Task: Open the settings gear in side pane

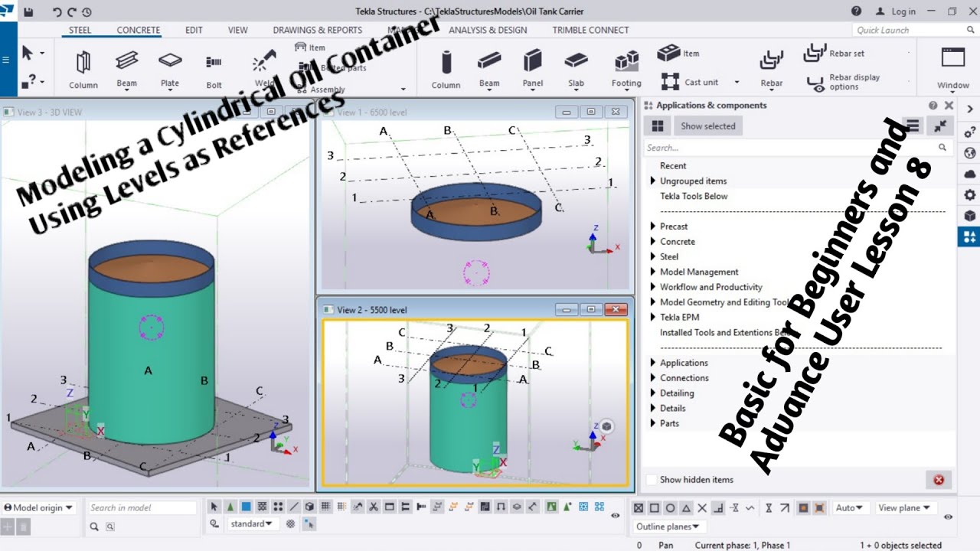Action: tap(969, 194)
